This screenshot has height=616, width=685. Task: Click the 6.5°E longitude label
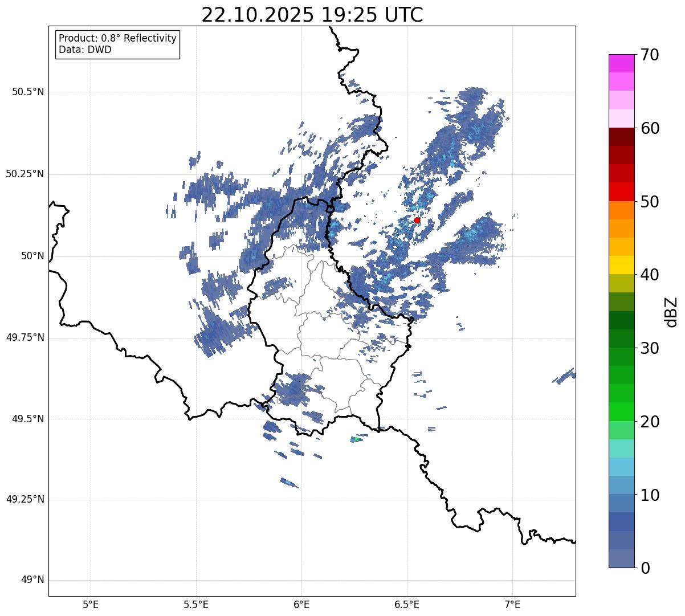click(x=407, y=605)
